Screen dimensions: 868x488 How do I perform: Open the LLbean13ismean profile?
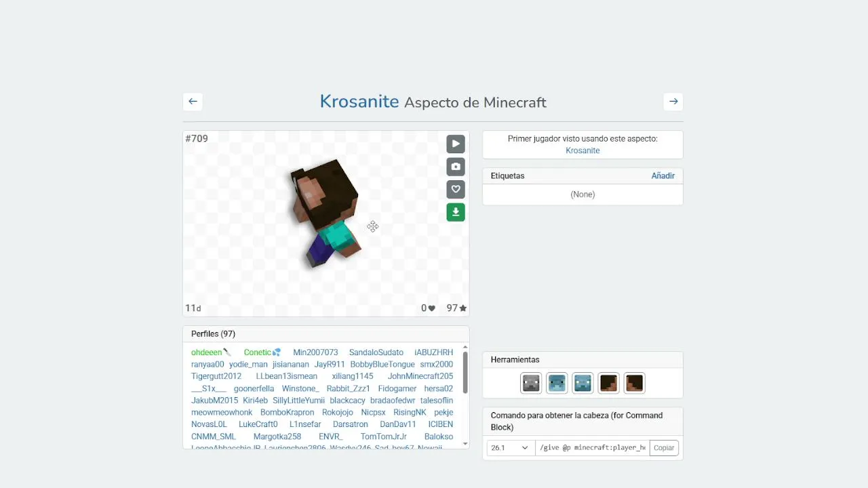coord(287,376)
